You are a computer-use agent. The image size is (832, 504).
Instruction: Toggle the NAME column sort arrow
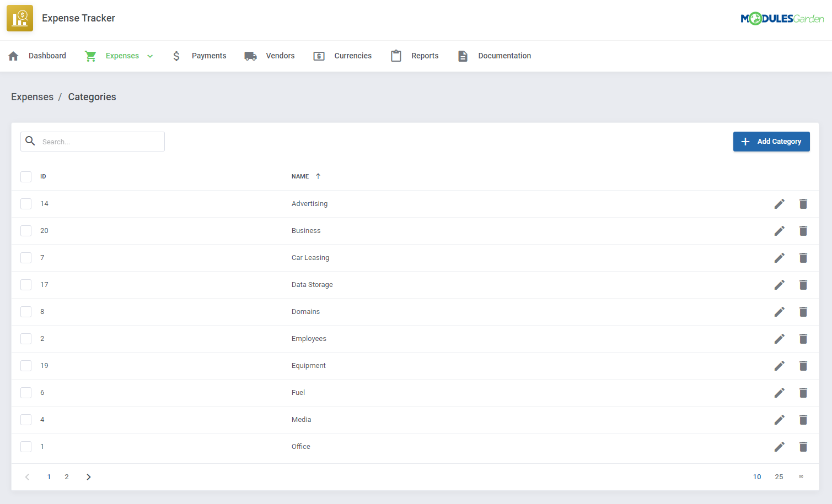(x=319, y=176)
